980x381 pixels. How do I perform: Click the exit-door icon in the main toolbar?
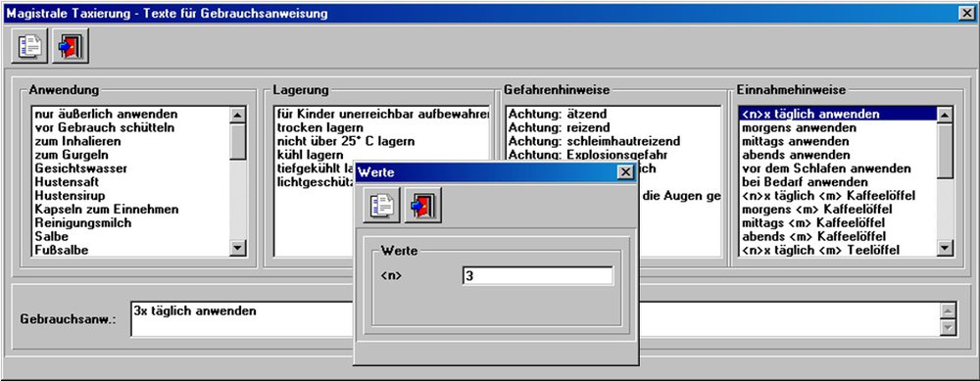tap(71, 46)
